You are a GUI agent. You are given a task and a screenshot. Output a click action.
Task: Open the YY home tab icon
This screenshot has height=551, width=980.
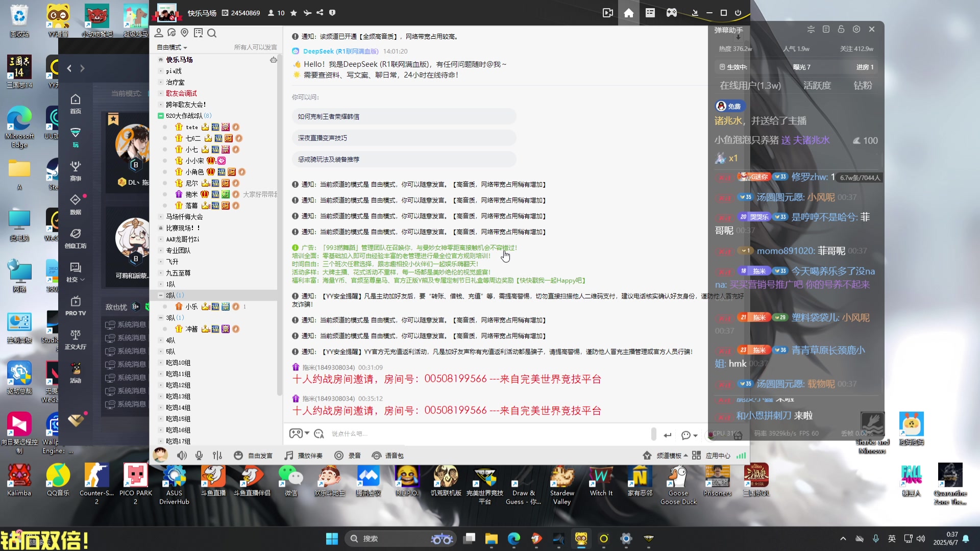tap(629, 13)
